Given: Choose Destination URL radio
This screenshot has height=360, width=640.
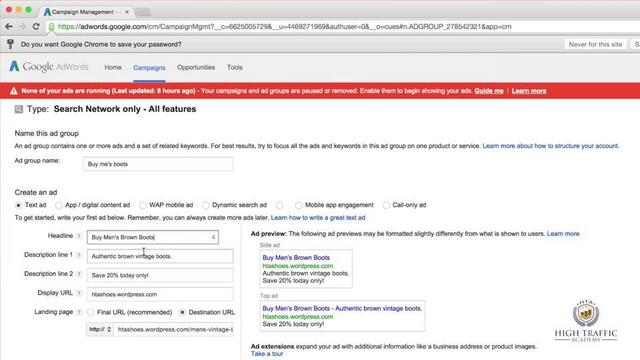Looking at the screenshot, I should pyautogui.click(x=182, y=312).
